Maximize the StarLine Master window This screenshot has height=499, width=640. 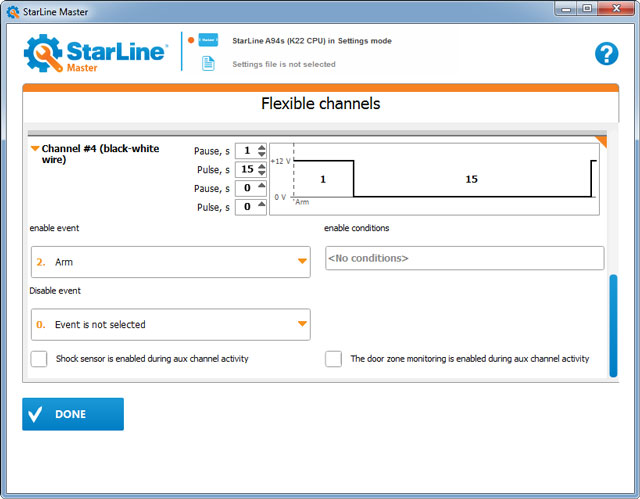[587, 9]
